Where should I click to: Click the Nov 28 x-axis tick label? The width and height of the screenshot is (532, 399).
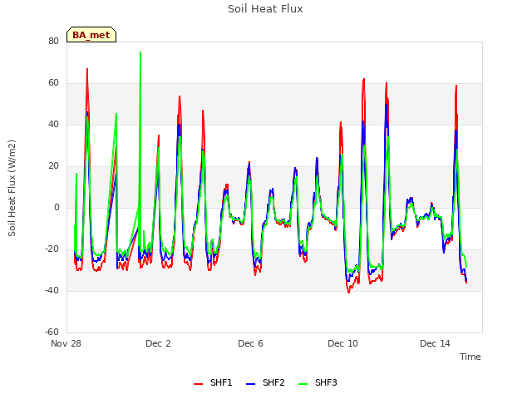(66, 343)
